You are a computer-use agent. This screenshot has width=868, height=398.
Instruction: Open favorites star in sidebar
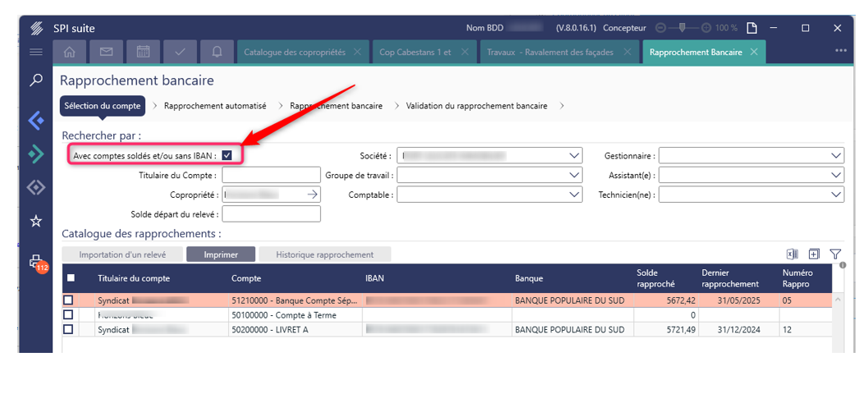point(36,221)
